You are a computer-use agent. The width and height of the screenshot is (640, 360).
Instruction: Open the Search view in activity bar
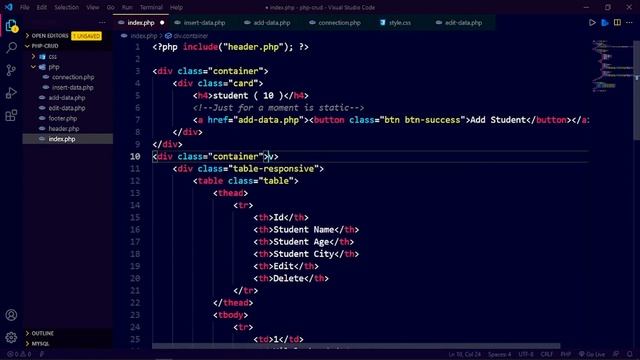[11, 48]
